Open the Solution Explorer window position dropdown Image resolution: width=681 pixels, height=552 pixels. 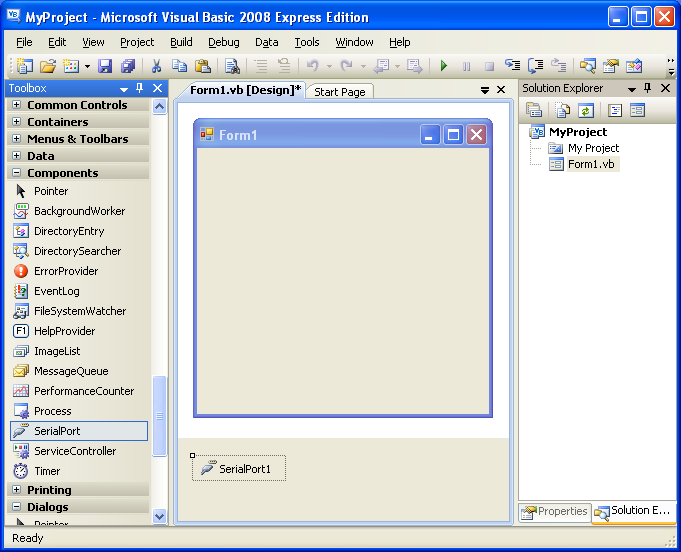pyautogui.click(x=632, y=89)
